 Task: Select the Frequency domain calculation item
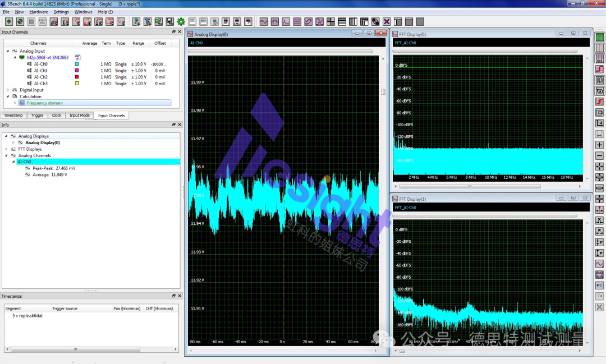[x=95, y=103]
